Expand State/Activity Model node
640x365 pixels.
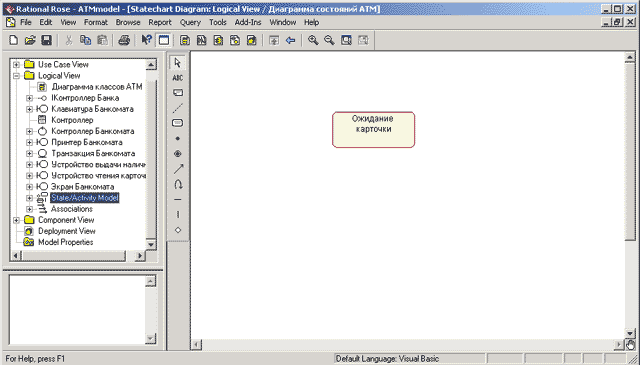29,198
